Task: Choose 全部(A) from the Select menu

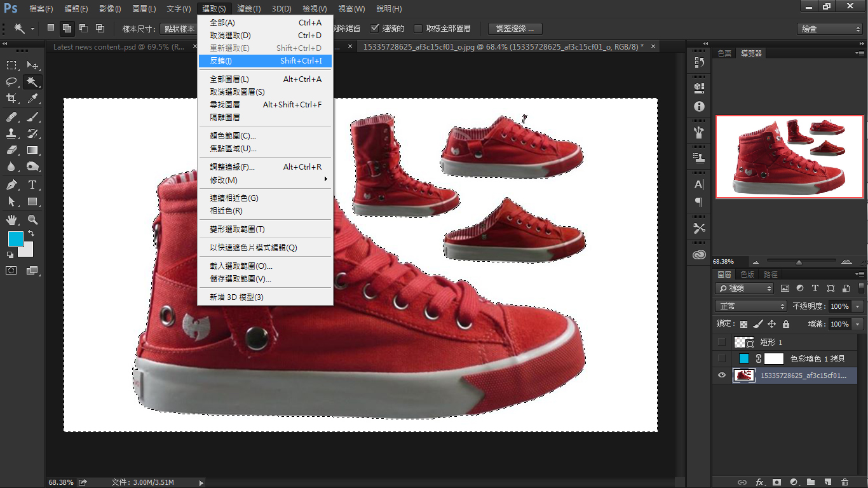Action: 266,23
